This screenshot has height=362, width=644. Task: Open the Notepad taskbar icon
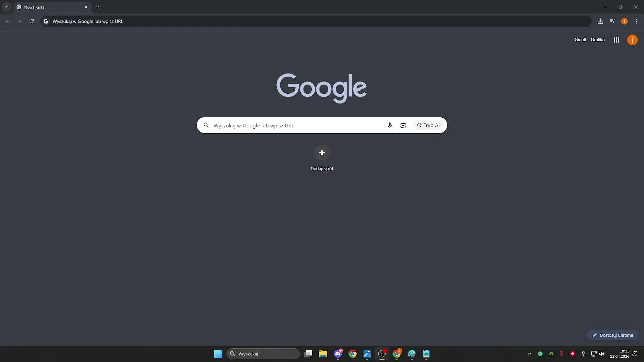tap(426, 354)
